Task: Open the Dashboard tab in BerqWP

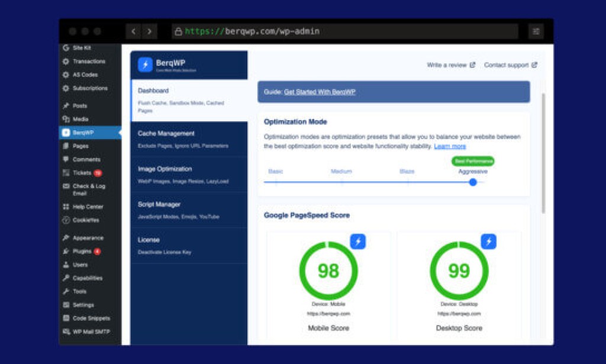Action: click(189, 101)
